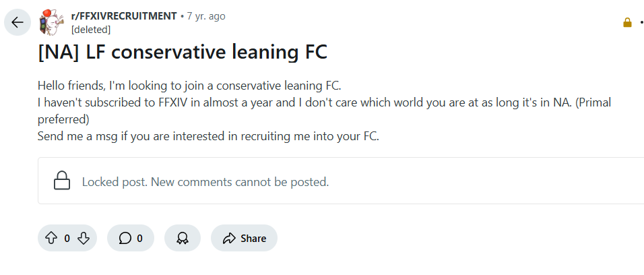Give an award with the ribbon icon

(183, 238)
